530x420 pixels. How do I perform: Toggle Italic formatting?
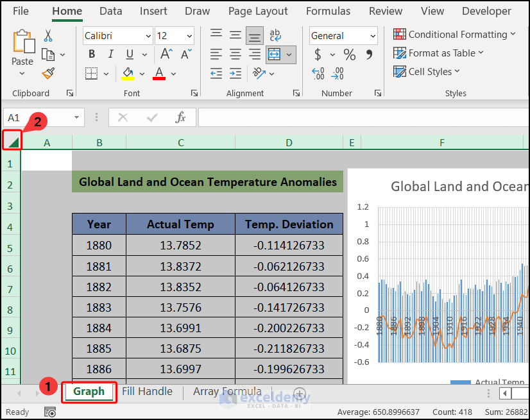pos(110,55)
